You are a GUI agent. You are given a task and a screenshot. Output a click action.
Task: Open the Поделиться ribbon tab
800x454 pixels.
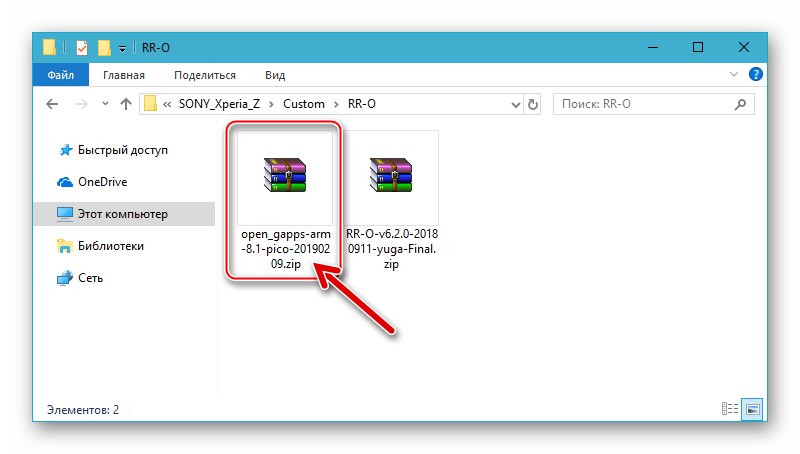(205, 75)
